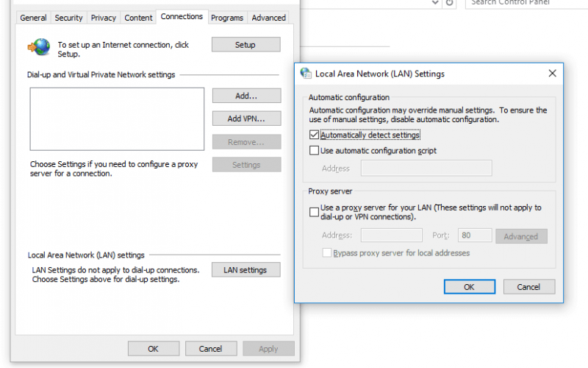Click the proxy server Address field
The height and width of the screenshot is (368, 588).
pos(392,236)
